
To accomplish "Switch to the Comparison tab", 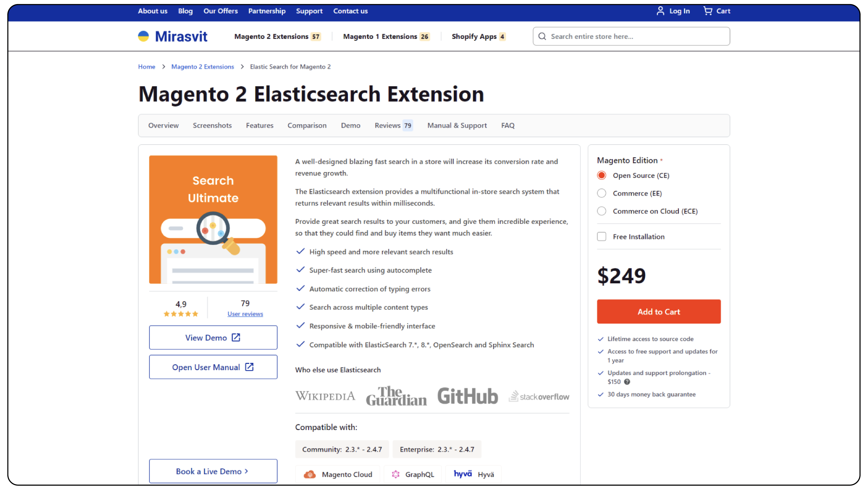I will pos(307,126).
